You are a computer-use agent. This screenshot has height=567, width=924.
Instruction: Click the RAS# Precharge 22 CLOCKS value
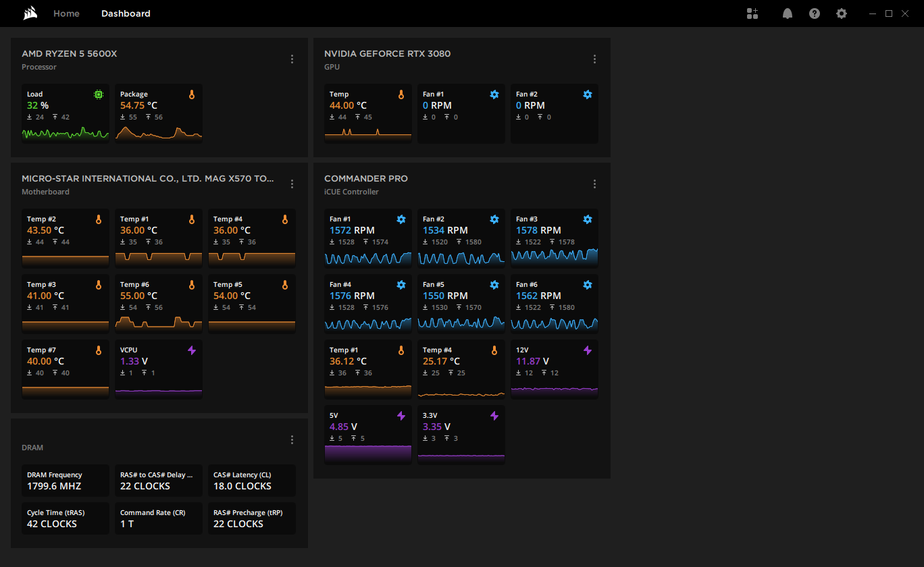238,524
